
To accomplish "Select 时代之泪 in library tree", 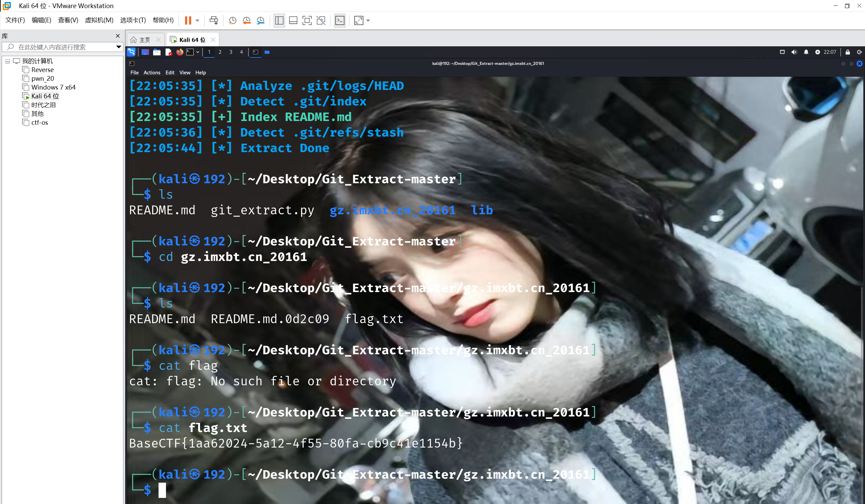I will (43, 105).
